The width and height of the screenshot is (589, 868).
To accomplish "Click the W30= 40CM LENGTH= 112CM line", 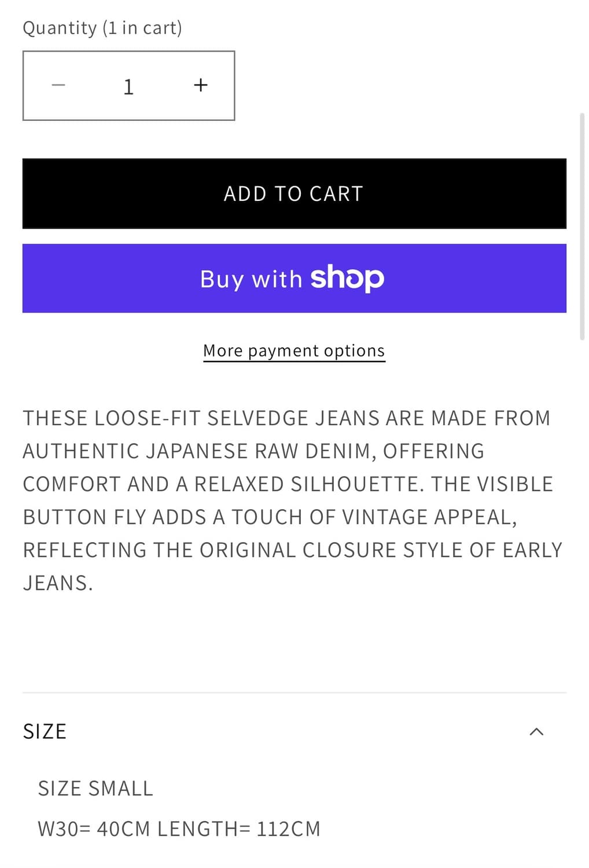I will [x=179, y=829].
